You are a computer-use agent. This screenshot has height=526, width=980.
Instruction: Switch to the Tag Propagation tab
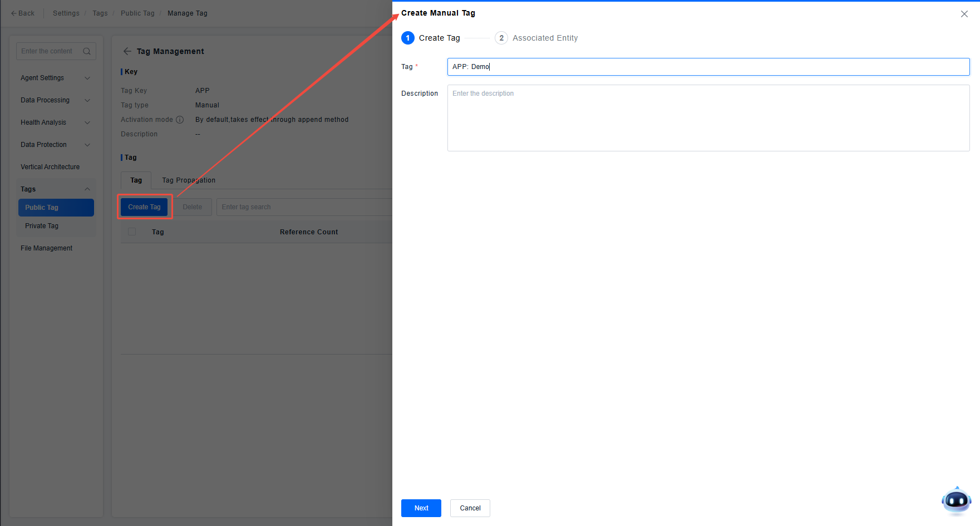coord(189,180)
